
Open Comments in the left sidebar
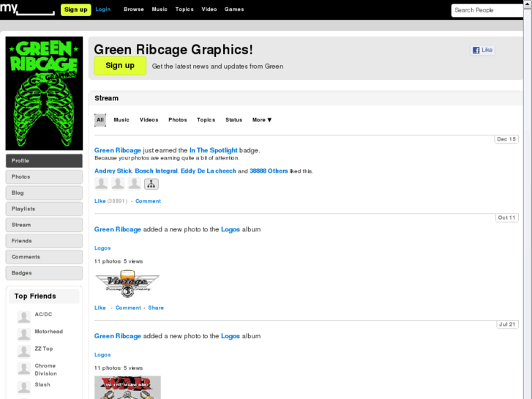pyautogui.click(x=44, y=257)
